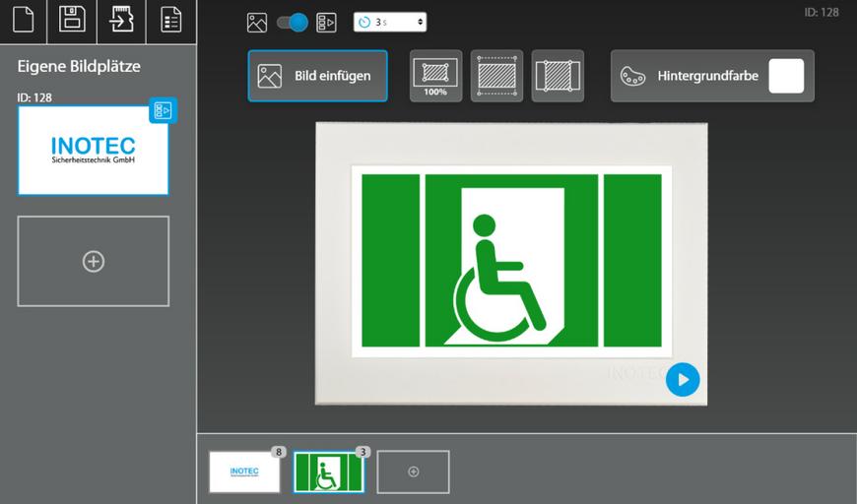Click the slideshow mode icon beside the toggle
This screenshot has width=857, height=504.
click(x=327, y=23)
